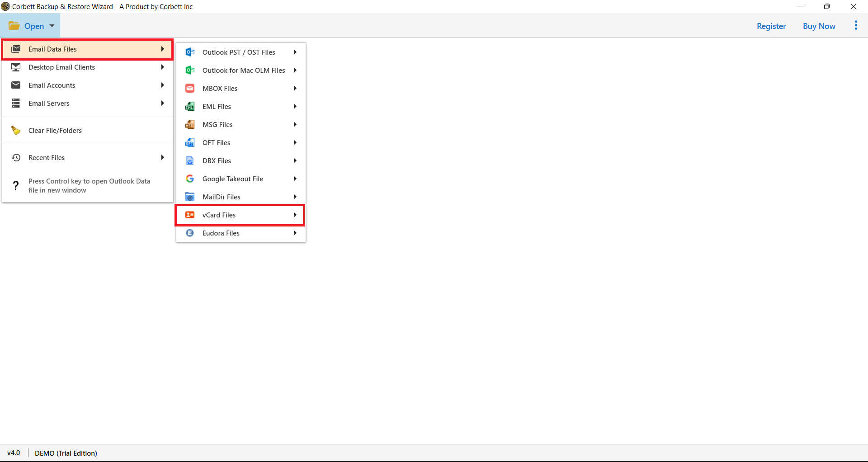Click the Outlook PST / OST icon

(190, 52)
